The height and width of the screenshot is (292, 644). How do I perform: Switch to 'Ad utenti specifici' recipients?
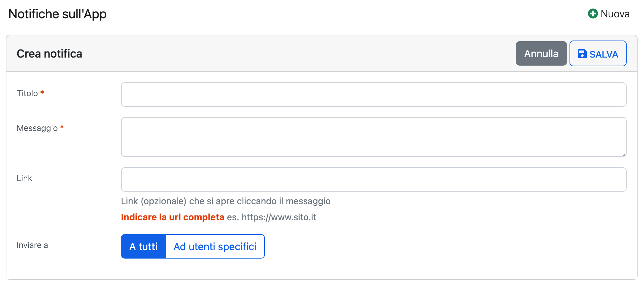214,246
